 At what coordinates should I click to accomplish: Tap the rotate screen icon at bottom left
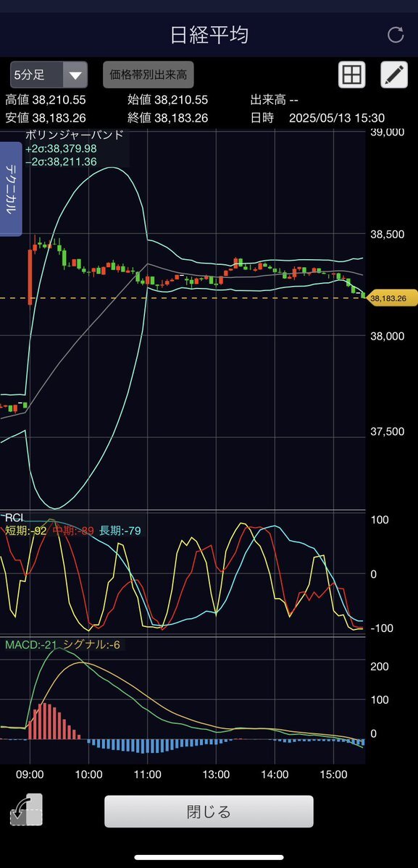[26, 810]
